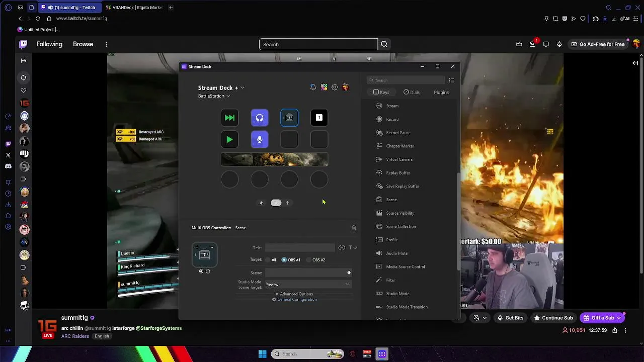Open @StarforgeSystems link in stream title
Image resolution: width=644 pixels, height=362 pixels.
coord(158,328)
